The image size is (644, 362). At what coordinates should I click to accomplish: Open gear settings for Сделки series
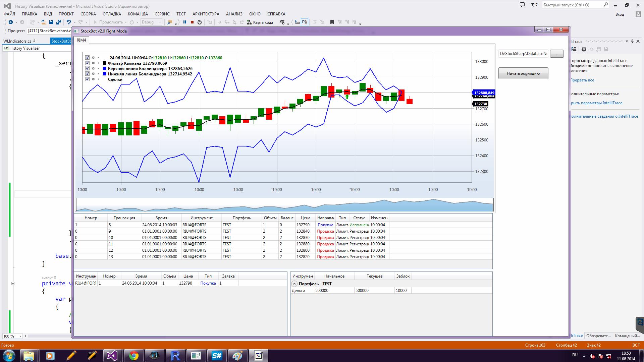point(93,79)
